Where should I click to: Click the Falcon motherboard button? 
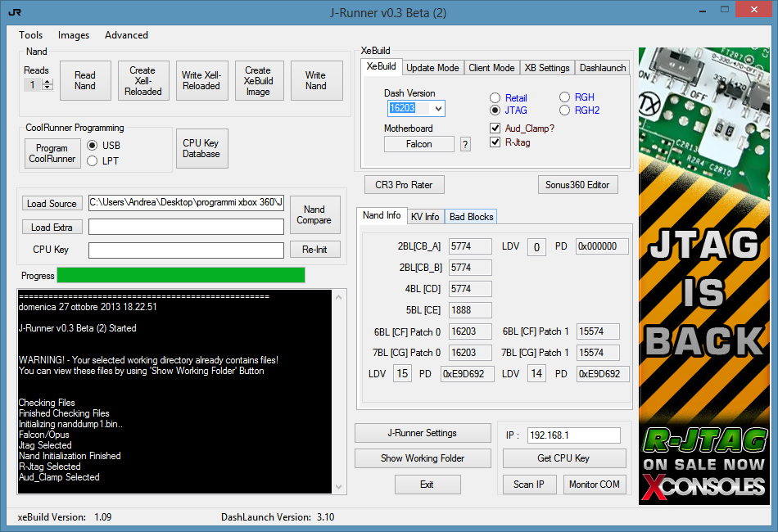[x=419, y=144]
